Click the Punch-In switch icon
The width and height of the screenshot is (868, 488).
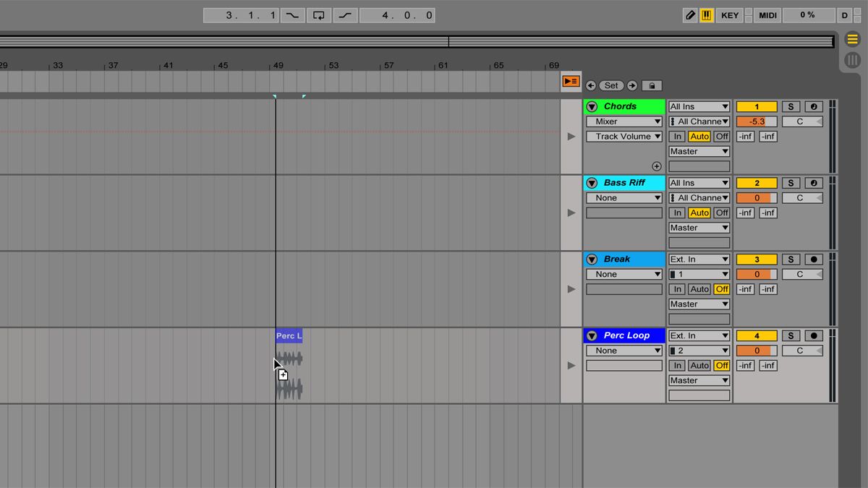(292, 14)
